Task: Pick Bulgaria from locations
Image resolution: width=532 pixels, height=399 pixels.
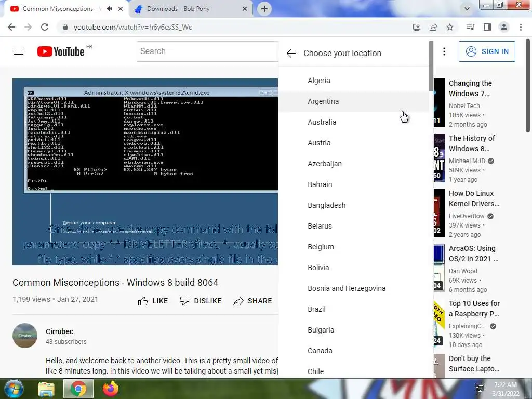Action: point(353,330)
